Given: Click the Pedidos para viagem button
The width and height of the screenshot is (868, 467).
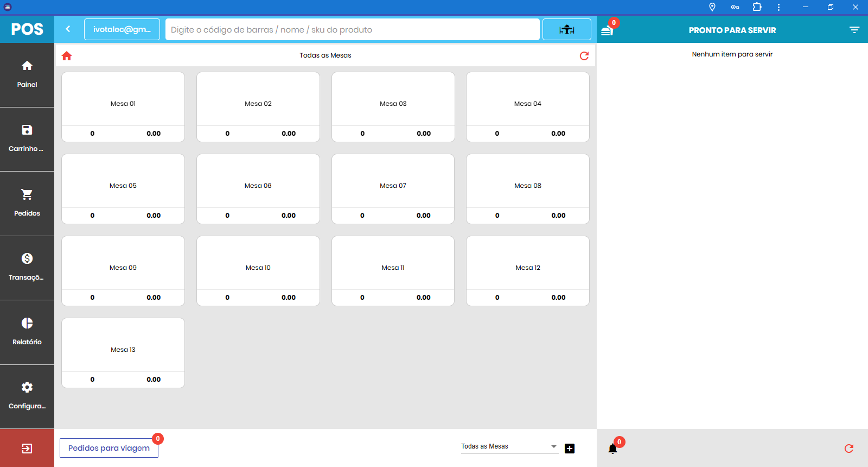Looking at the screenshot, I should tap(109, 448).
